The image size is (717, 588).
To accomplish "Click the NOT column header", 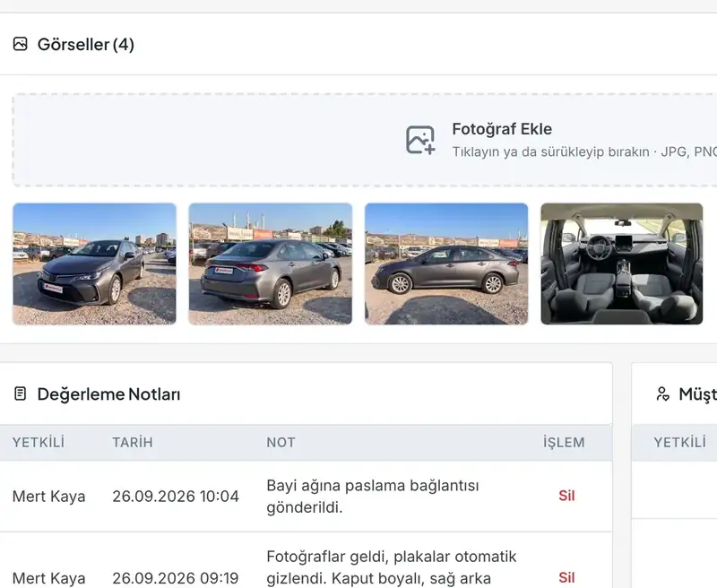I will click(281, 442).
